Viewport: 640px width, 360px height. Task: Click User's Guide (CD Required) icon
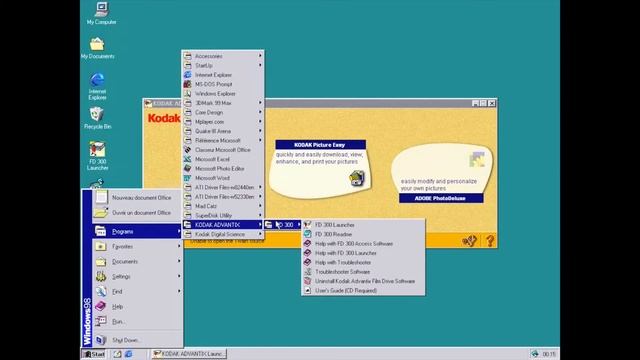(x=307, y=291)
